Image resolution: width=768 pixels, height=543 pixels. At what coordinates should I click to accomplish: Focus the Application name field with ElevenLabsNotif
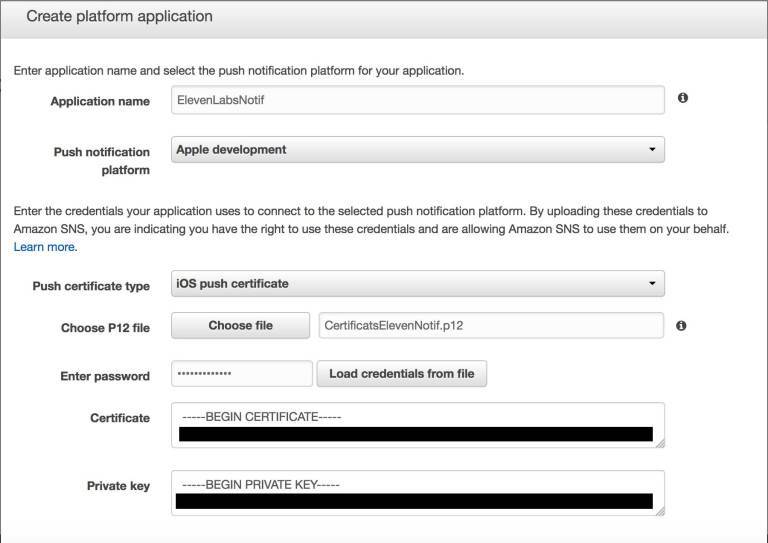coord(418,100)
